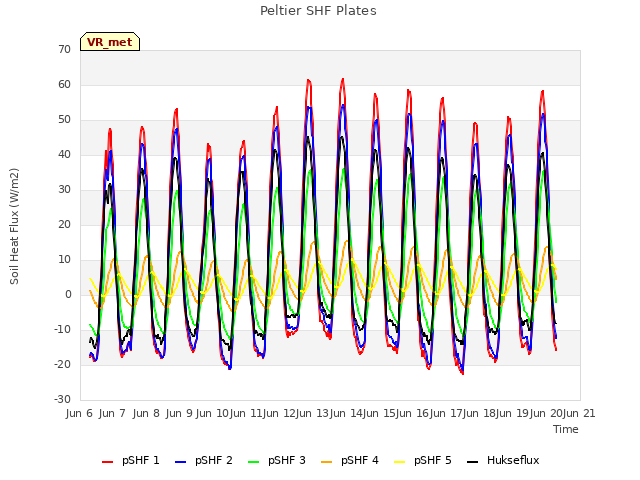Click the 50 y-axis tick label
The width and height of the screenshot is (640, 480).
click(64, 120)
